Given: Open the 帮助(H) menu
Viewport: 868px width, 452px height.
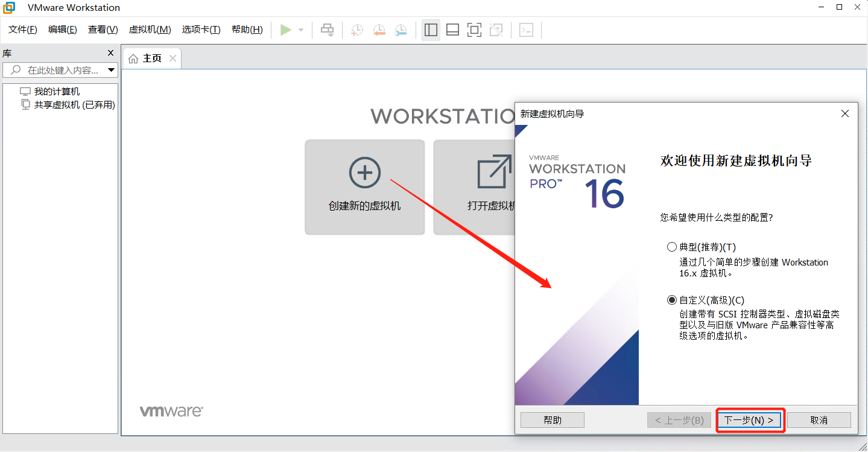Looking at the screenshot, I should click(247, 30).
